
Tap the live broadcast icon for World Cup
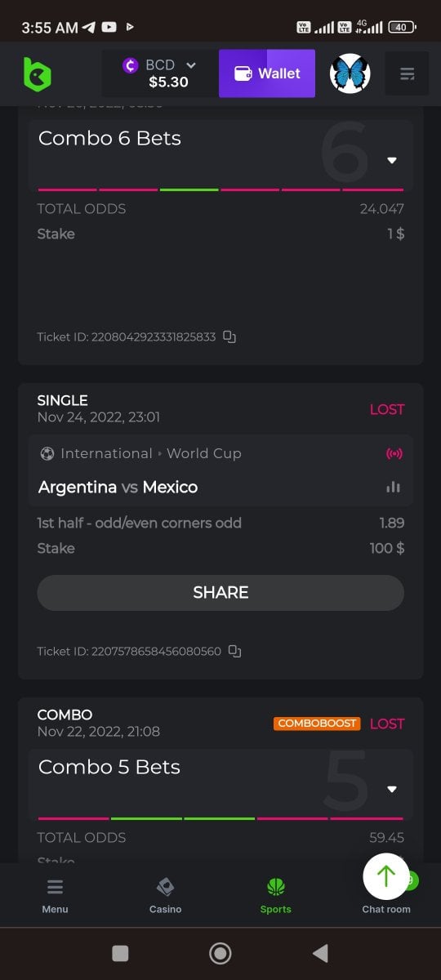(394, 453)
